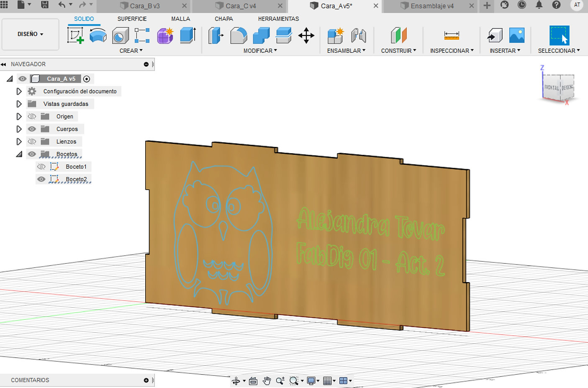Viewport: 588px width, 388px height.
Task: Open the CREAR dropdown menu
Action: coord(131,51)
